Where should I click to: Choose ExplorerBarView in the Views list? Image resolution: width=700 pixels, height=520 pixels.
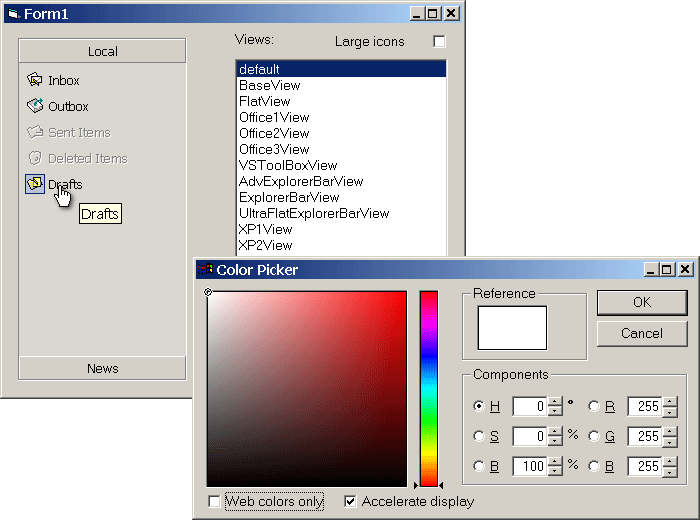pyautogui.click(x=289, y=197)
